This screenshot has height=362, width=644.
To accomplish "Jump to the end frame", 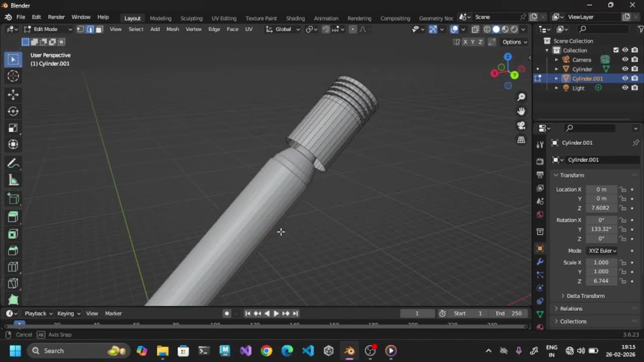I will coord(295,313).
